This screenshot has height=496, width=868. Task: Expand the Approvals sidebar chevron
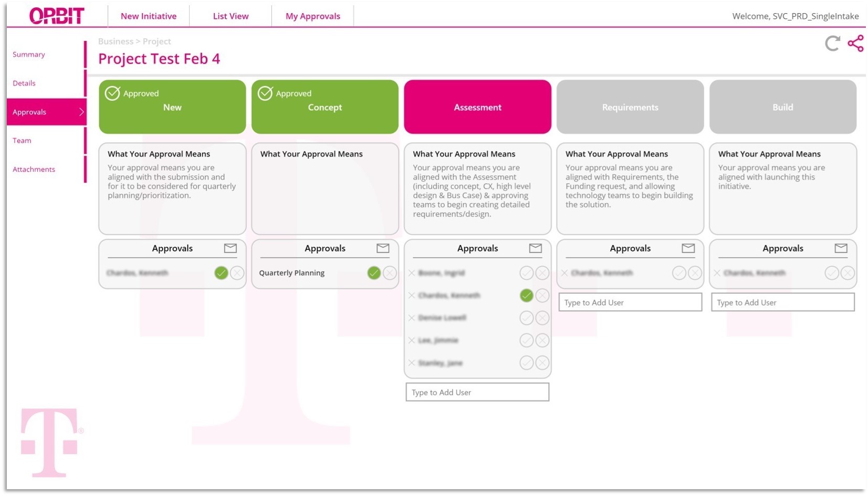click(81, 112)
